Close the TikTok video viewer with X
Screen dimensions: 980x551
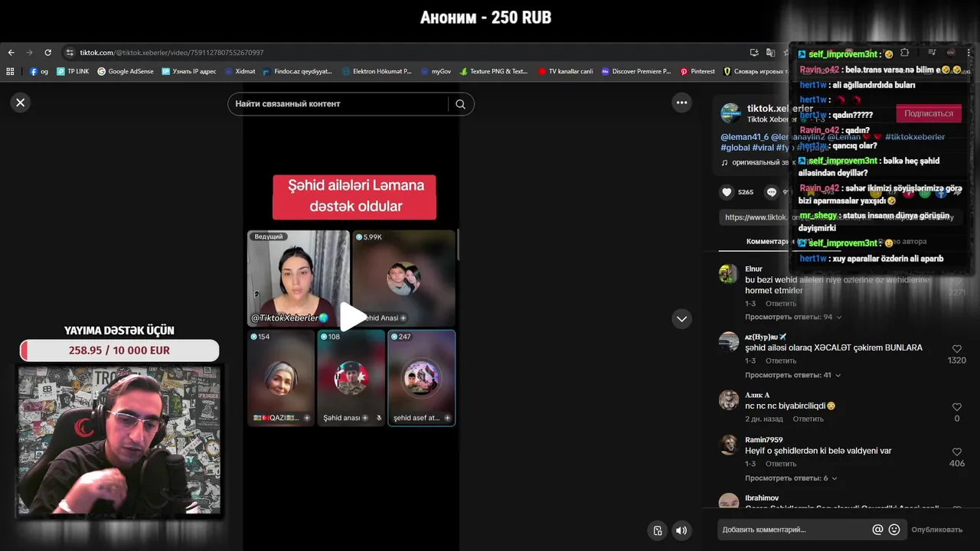tap(21, 103)
